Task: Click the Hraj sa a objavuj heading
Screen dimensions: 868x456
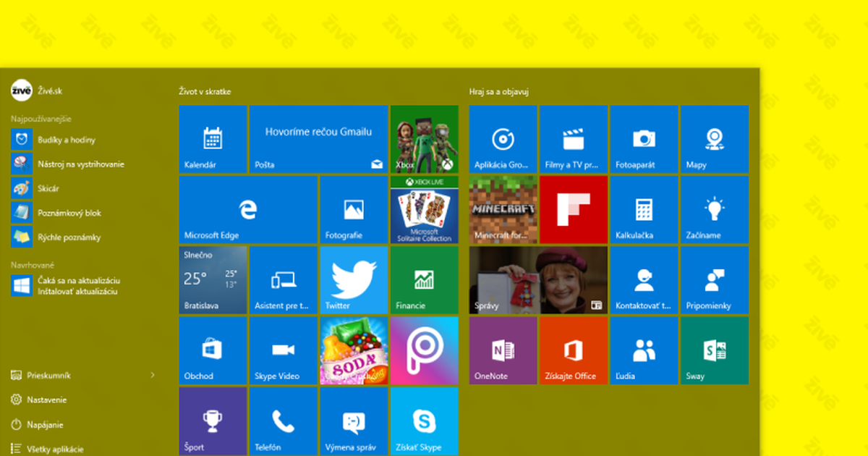Action: click(500, 91)
